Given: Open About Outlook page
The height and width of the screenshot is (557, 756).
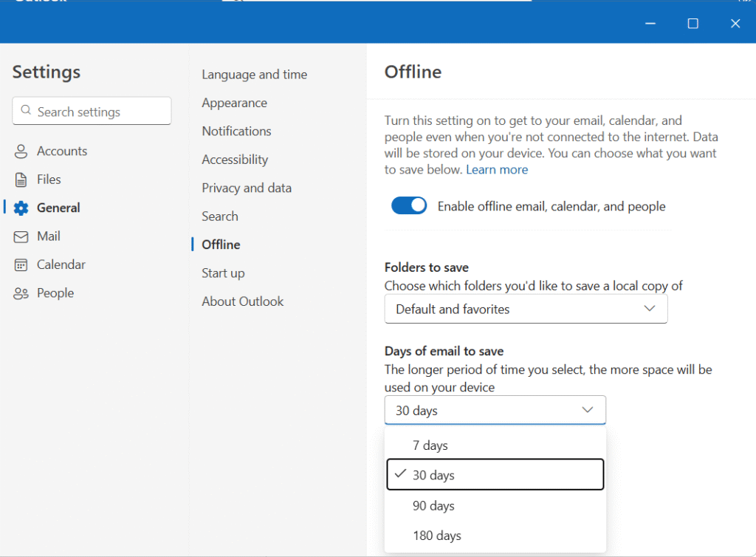Looking at the screenshot, I should 242,301.
